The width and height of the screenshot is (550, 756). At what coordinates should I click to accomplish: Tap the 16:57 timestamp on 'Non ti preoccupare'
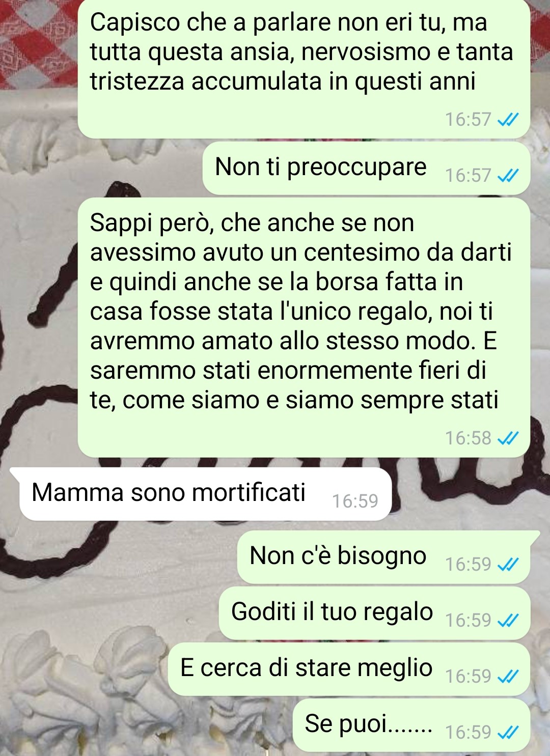pos(468,176)
